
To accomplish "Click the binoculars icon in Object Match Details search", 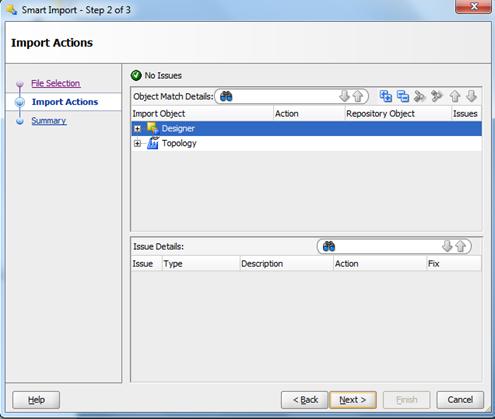I will click(226, 97).
